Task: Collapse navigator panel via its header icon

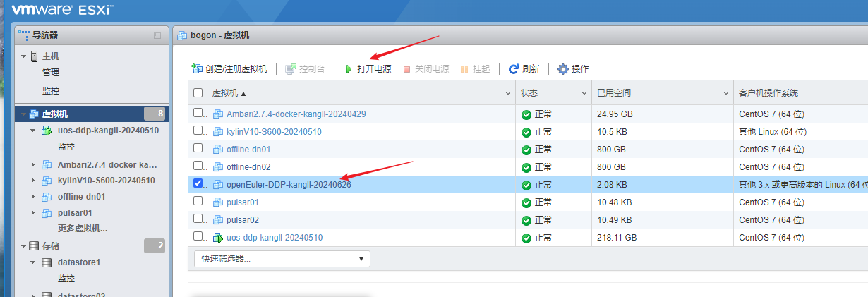Action: click(x=157, y=35)
